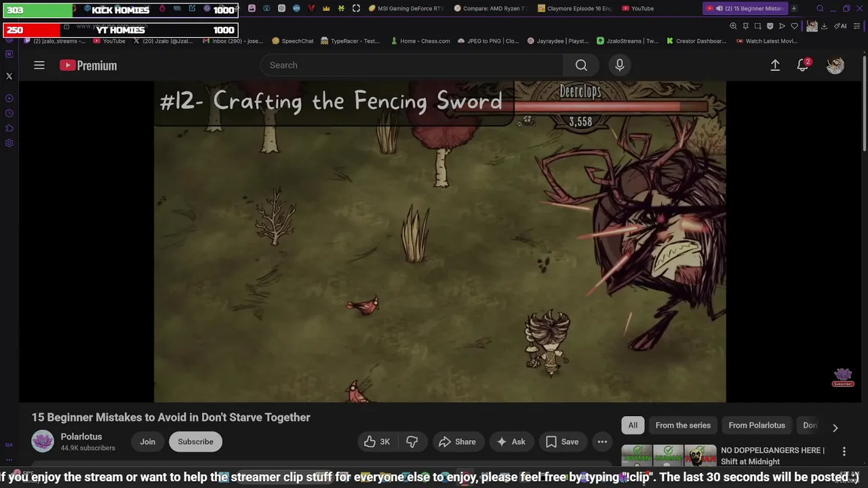Open the YouTube hamburger guide menu

pyautogui.click(x=39, y=65)
